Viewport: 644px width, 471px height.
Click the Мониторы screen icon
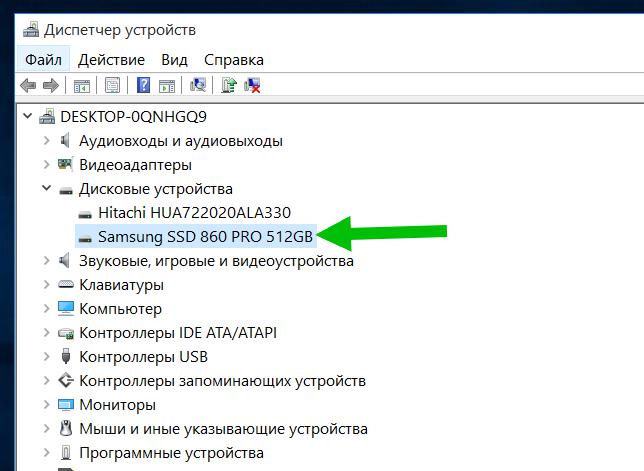(66, 405)
